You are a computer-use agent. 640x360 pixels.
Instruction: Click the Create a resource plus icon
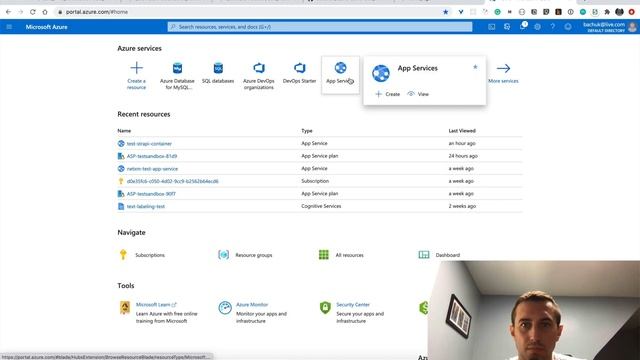tap(136, 68)
